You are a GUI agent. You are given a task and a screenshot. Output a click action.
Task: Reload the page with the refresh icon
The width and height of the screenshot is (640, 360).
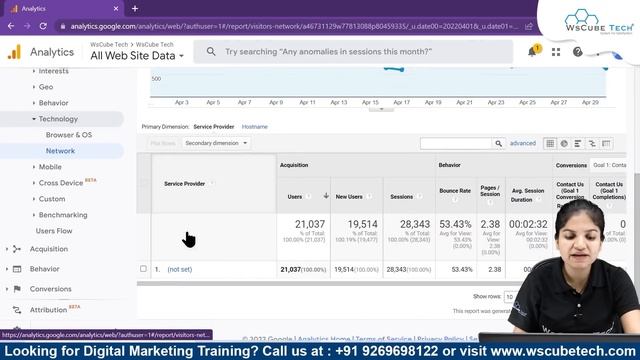tap(43, 26)
